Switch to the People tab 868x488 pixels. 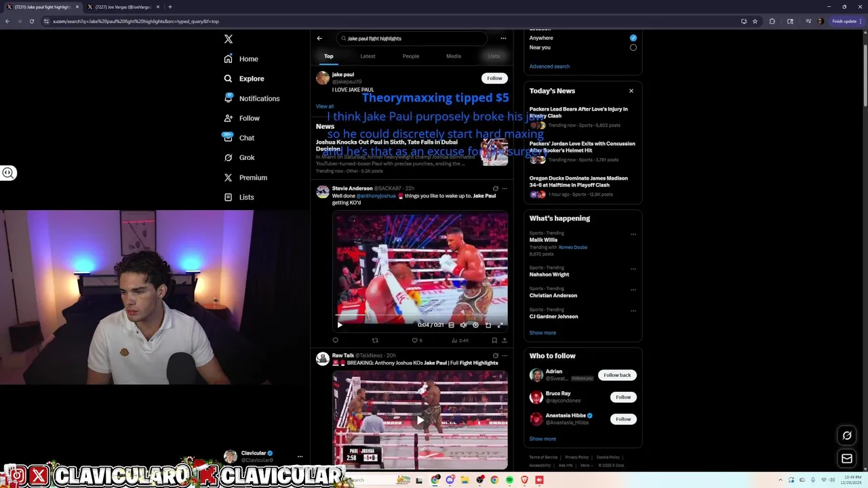tap(411, 56)
